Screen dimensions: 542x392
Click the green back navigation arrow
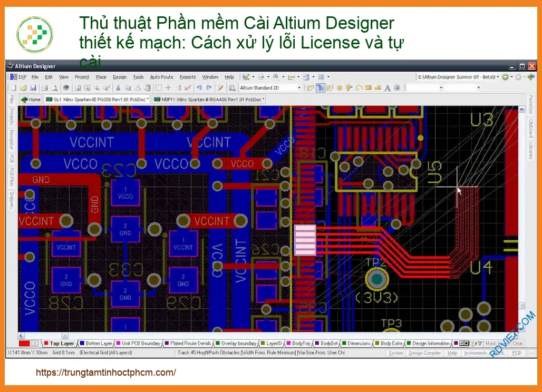point(506,77)
